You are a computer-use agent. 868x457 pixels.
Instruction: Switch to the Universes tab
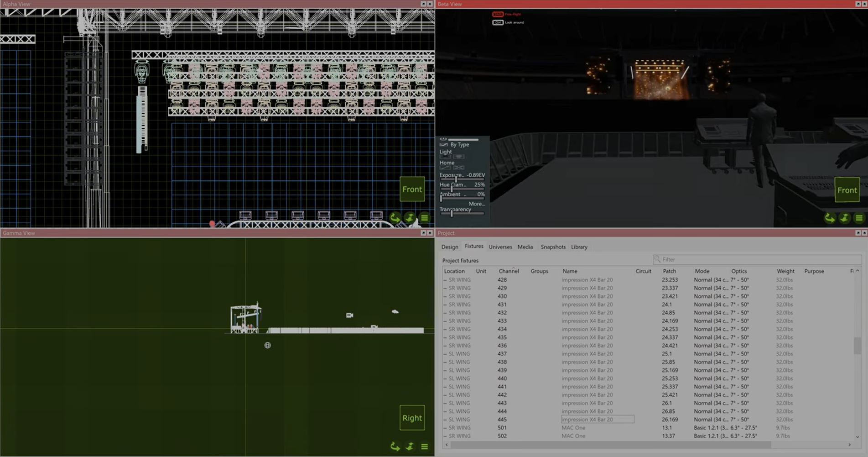coord(500,247)
